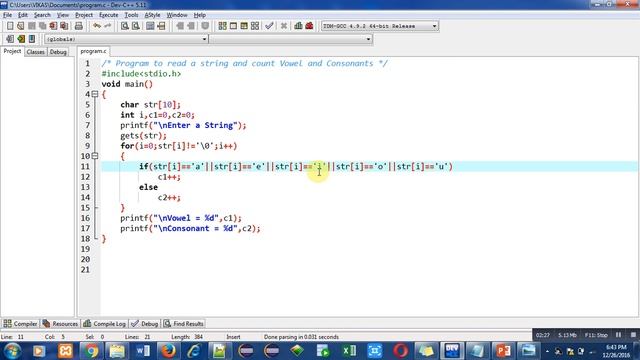Open the Compile Log bottom tab
The width and height of the screenshot is (640, 360).
[104, 324]
